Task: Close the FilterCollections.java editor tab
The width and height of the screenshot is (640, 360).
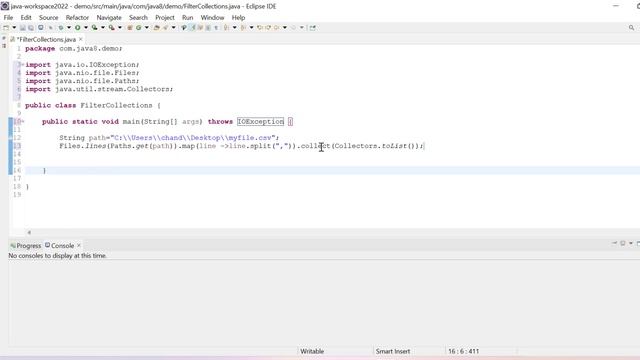Action: (x=81, y=39)
